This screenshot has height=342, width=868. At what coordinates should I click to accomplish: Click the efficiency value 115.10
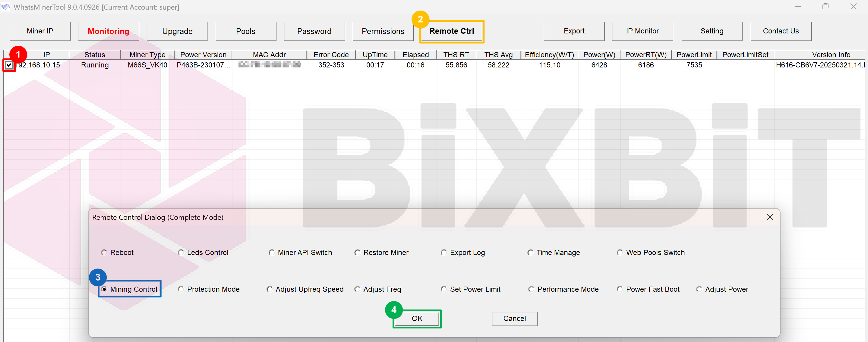[x=550, y=65]
